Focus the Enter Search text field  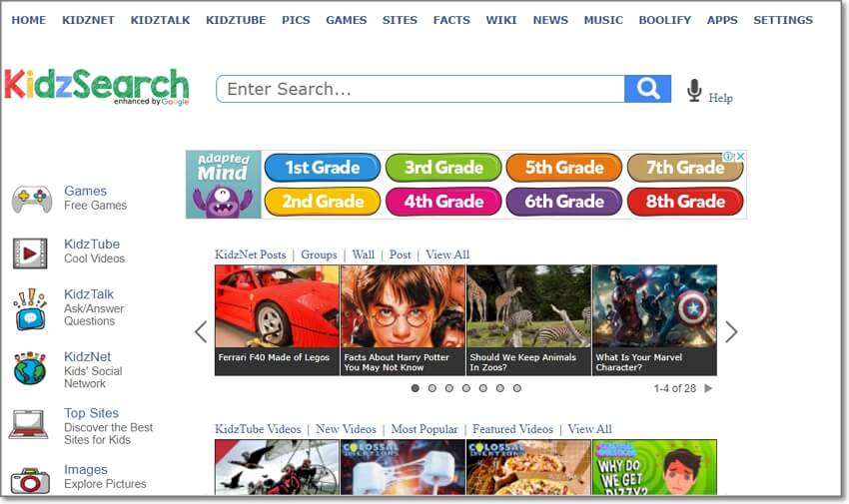point(420,89)
